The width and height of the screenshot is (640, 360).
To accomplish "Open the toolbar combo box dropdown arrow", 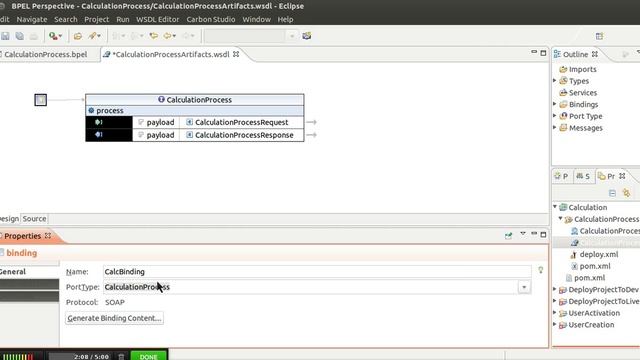I will 292,36.
